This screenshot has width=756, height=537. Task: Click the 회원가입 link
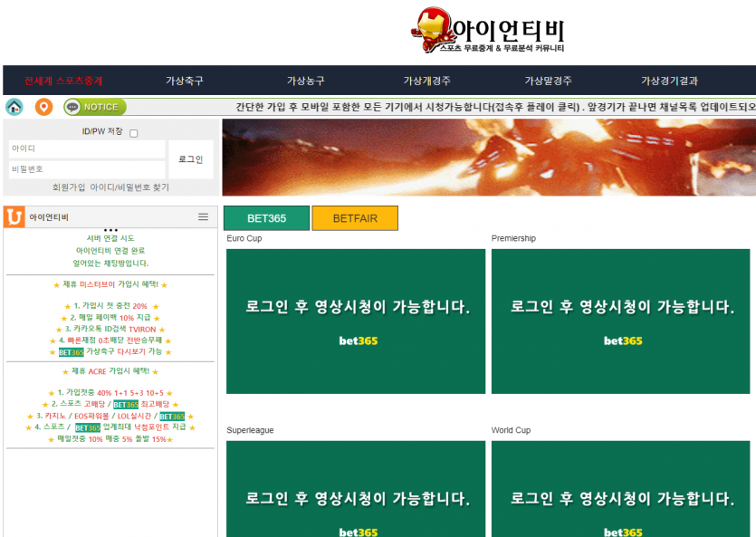69,187
